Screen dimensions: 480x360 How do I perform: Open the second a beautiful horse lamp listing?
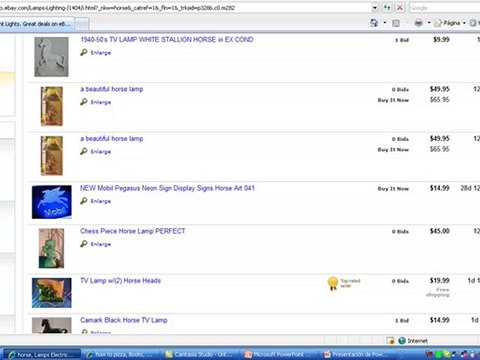[x=112, y=138]
